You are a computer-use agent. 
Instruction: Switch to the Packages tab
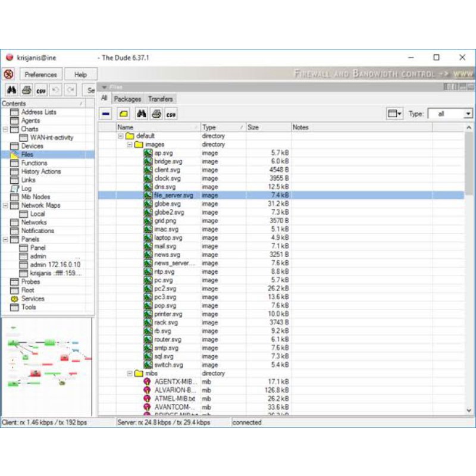[127, 99]
